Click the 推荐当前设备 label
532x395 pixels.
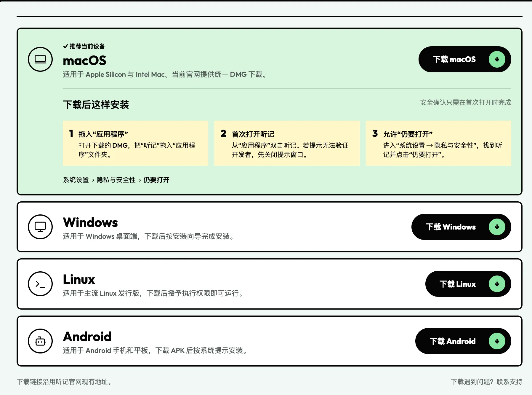(87, 46)
